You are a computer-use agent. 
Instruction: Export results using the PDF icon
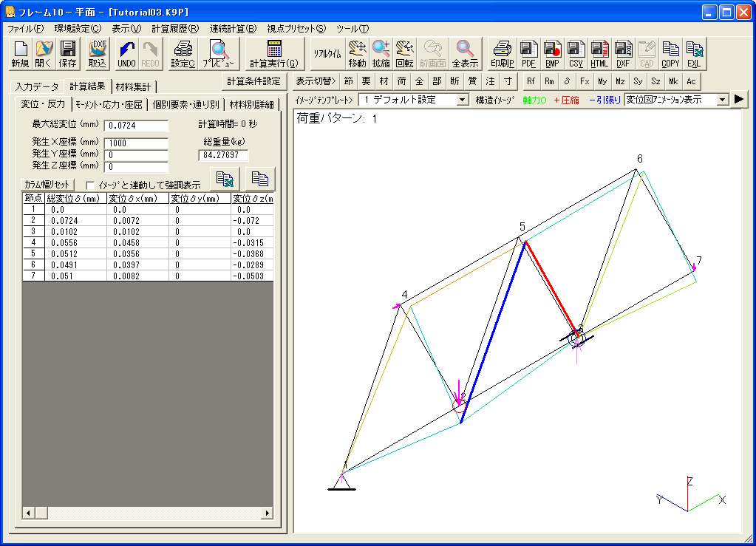point(528,53)
